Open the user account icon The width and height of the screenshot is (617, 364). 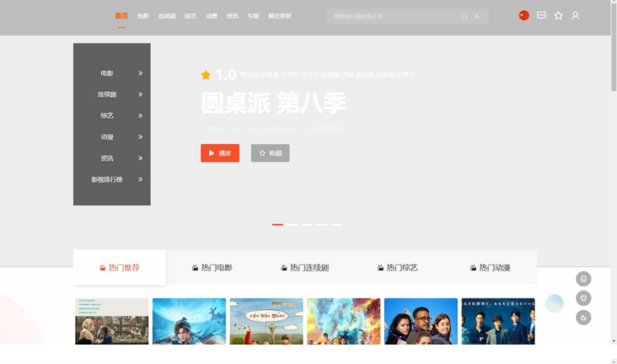(576, 15)
